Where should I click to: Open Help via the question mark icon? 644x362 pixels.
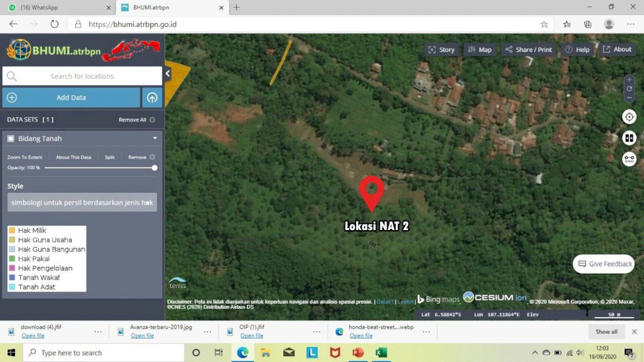tap(568, 49)
